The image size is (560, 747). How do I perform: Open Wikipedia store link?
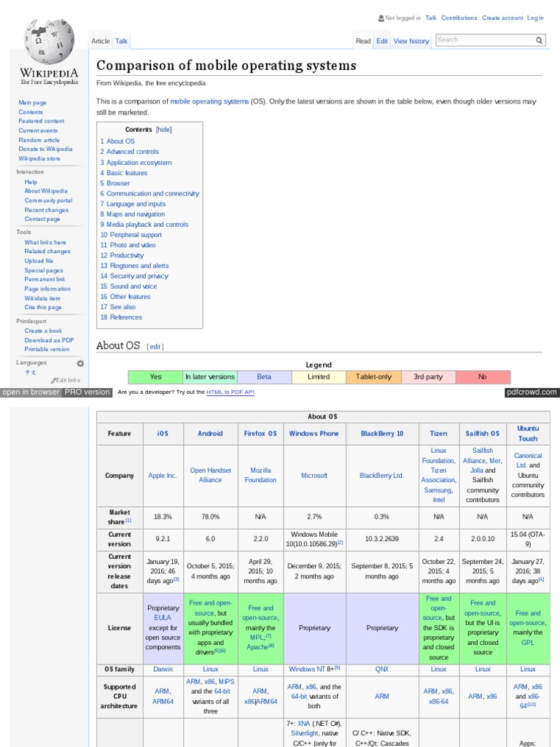[39, 158]
